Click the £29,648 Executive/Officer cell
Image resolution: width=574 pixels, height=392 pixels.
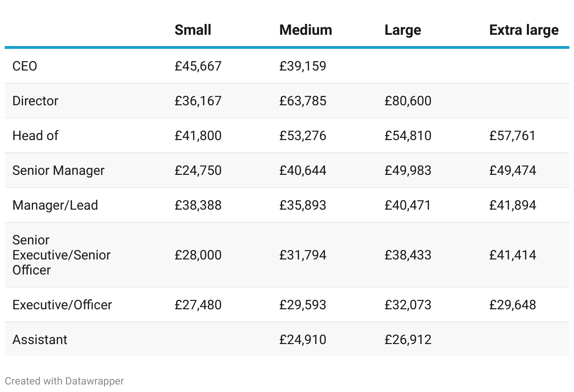(x=512, y=305)
